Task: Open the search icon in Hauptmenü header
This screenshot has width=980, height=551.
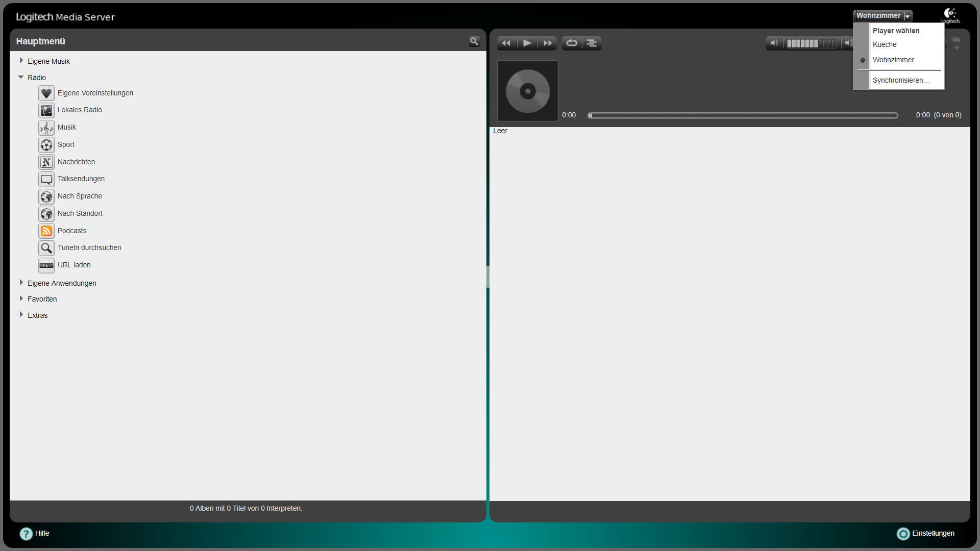Action: [474, 41]
